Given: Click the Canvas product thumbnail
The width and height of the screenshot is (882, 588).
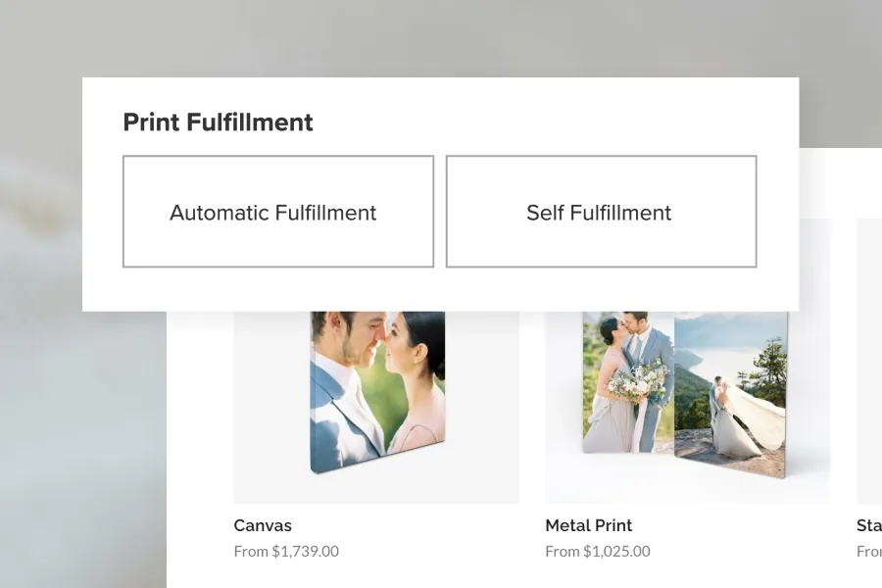Looking at the screenshot, I should (x=375, y=402).
